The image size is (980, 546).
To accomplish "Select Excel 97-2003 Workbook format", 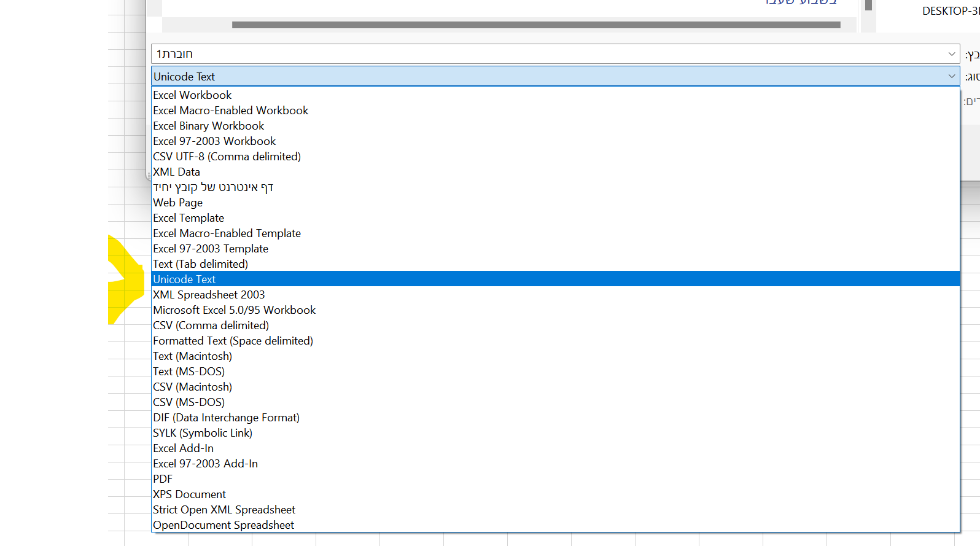I will click(556, 141).
